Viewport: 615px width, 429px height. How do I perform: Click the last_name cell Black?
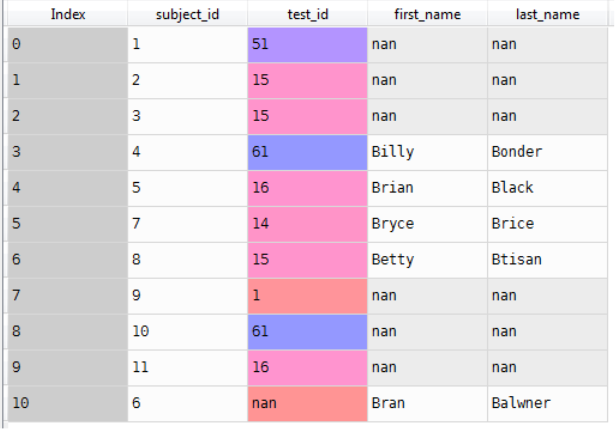click(549, 188)
